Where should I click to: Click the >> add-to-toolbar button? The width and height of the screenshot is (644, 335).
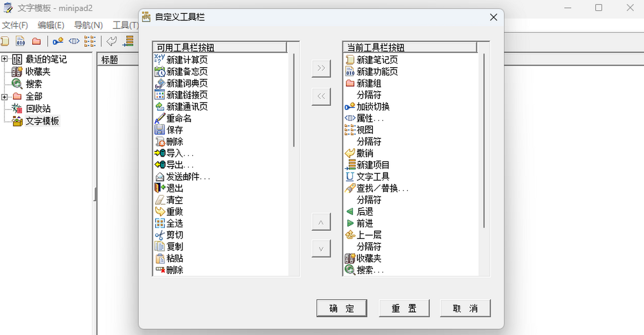[x=321, y=68]
